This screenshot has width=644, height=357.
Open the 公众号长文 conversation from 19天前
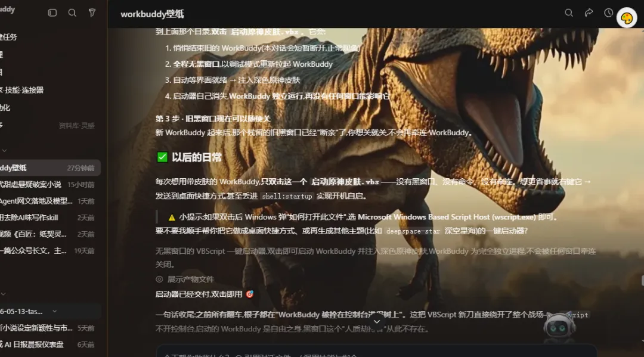click(48, 250)
